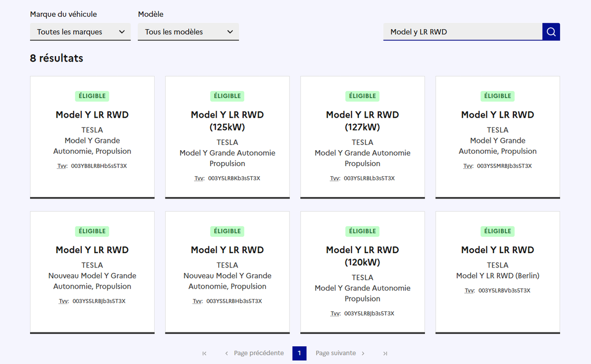
Task: Click the Model Y LR RWD (Berlin) description
Action: 498,276
